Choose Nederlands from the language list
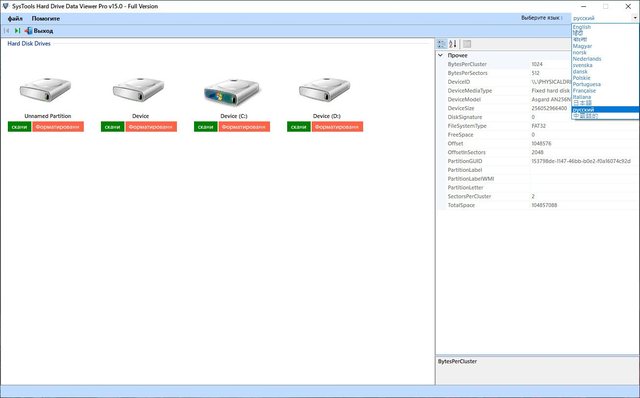 point(605,59)
